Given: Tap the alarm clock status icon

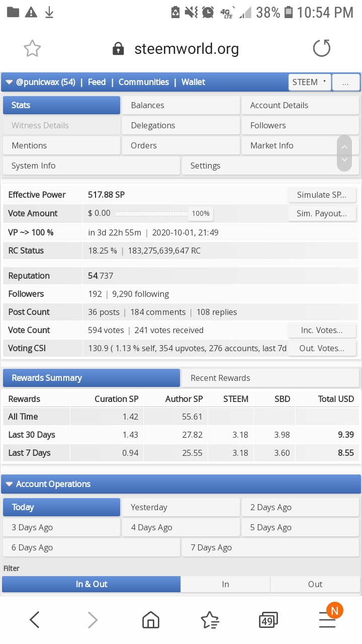Looking at the screenshot, I should pos(208,12).
